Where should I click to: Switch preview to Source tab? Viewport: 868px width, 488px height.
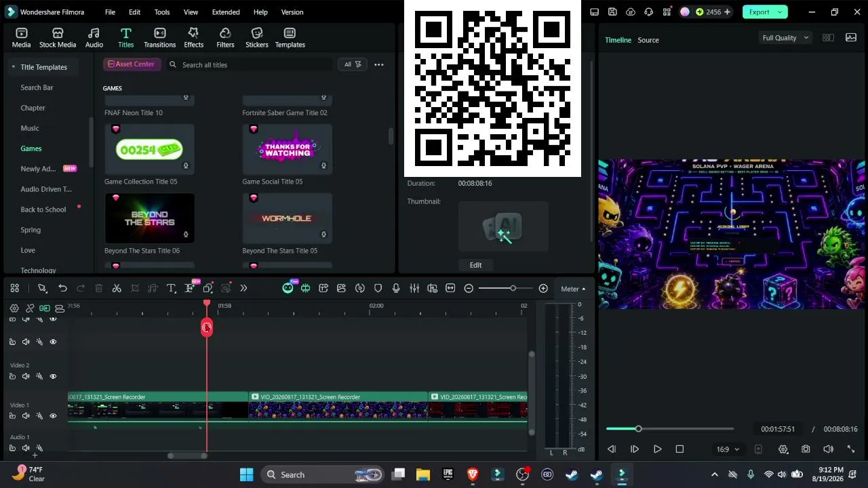point(648,40)
